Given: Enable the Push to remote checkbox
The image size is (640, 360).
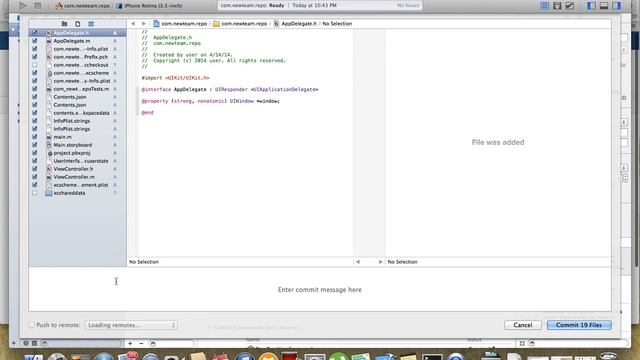Looking at the screenshot, I should (x=31, y=325).
